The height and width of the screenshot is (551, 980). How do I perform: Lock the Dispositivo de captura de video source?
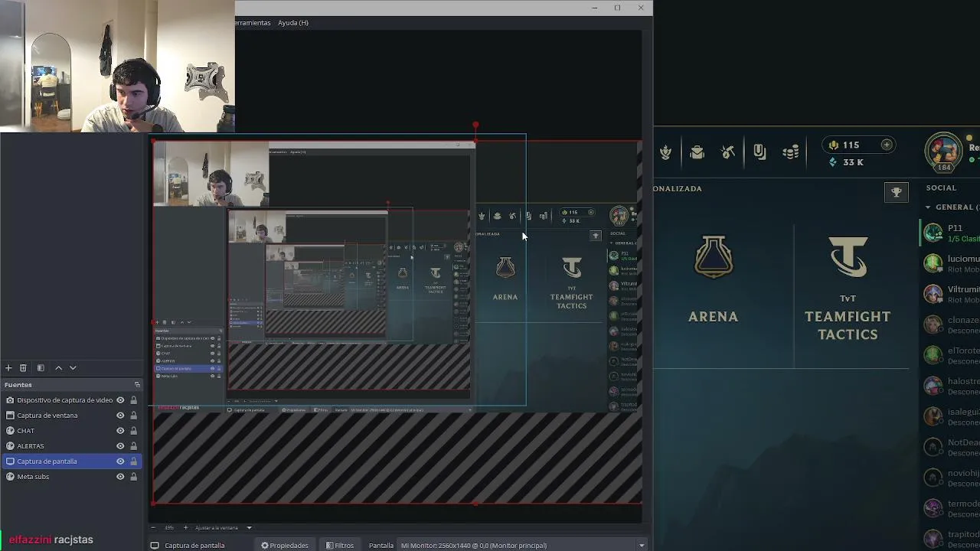pos(133,400)
